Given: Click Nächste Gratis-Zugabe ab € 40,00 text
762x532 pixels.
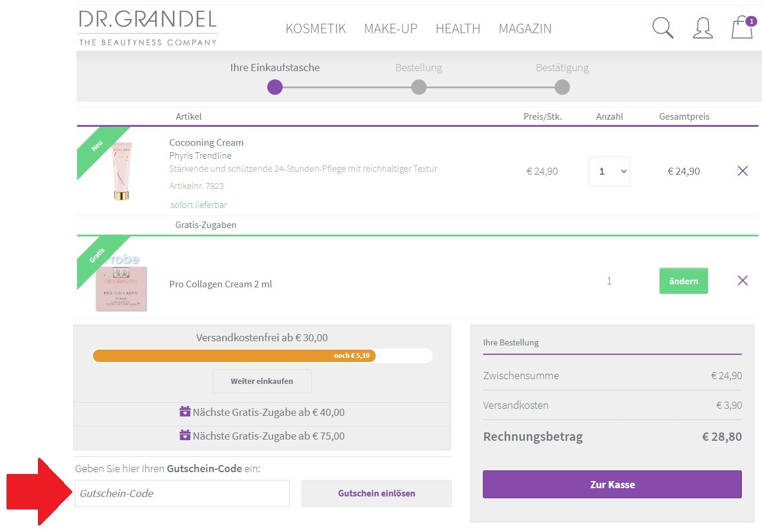Looking at the screenshot, I should click(268, 412).
